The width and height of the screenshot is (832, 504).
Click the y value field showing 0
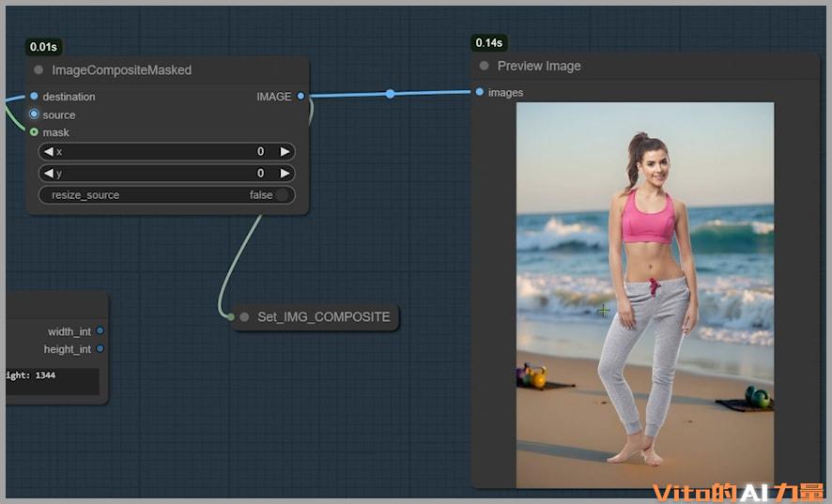tap(166, 173)
